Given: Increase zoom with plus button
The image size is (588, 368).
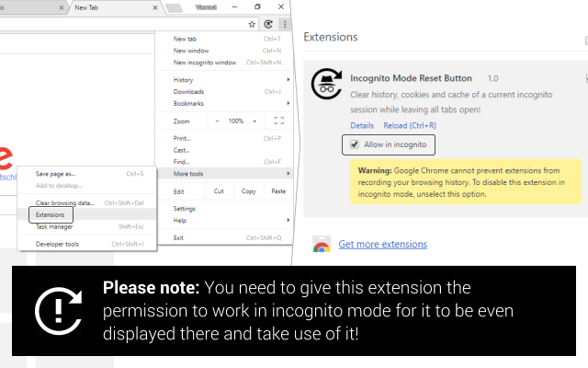Looking at the screenshot, I should 254,121.
